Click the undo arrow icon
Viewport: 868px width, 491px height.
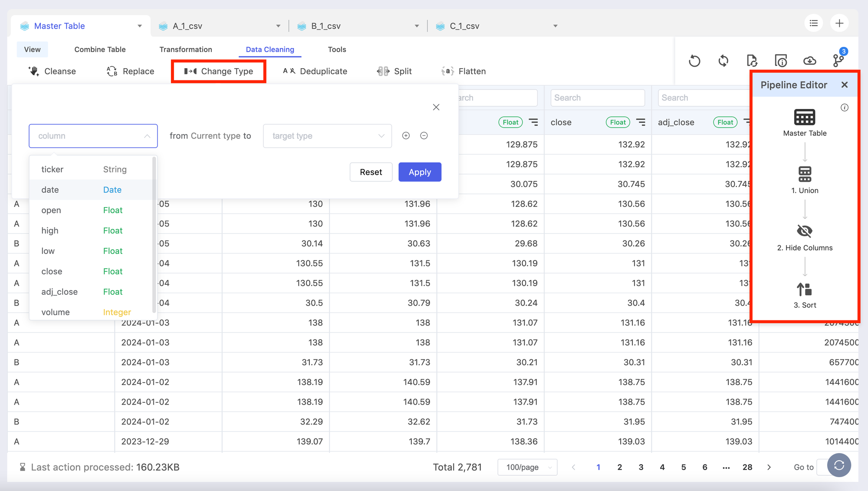pos(694,61)
